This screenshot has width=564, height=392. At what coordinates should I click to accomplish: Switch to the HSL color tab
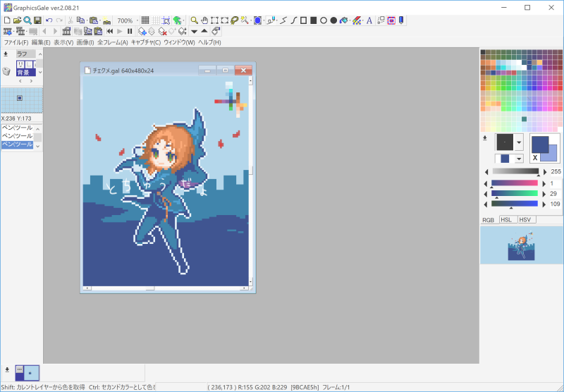[506, 220]
